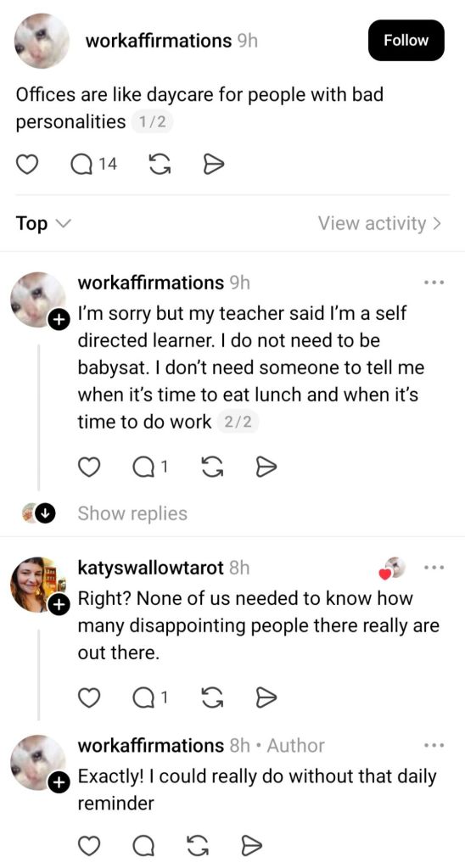
Task: Like katyswallowtarot's comment
Action: [87, 698]
